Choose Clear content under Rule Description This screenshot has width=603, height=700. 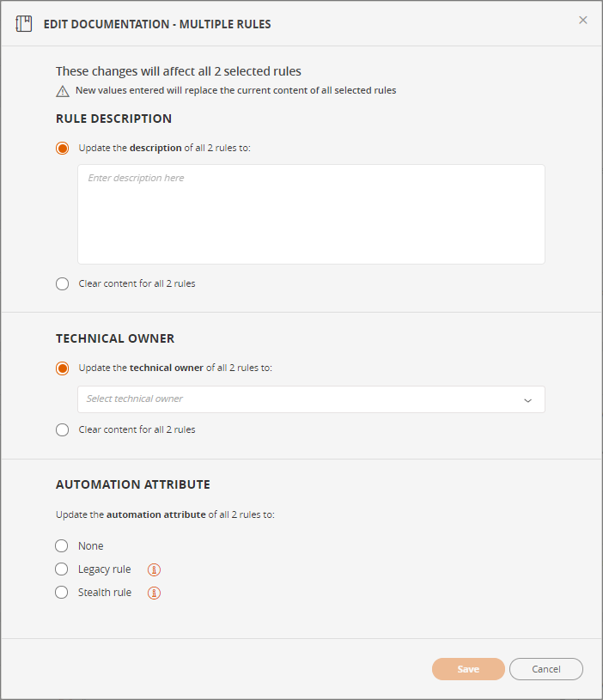click(x=62, y=283)
